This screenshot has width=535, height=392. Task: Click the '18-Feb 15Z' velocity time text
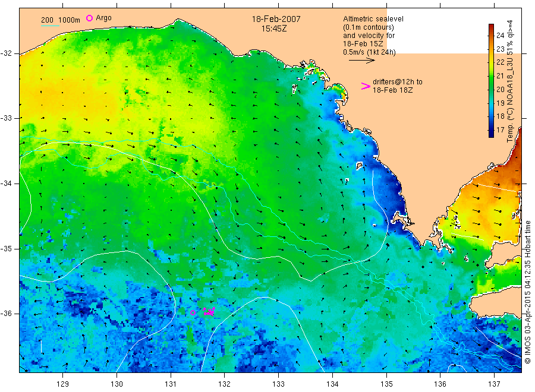[x=363, y=44]
